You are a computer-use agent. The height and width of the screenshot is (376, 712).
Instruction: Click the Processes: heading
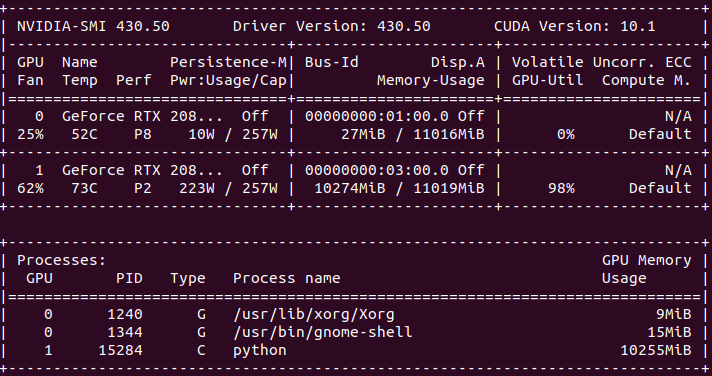(x=61, y=260)
